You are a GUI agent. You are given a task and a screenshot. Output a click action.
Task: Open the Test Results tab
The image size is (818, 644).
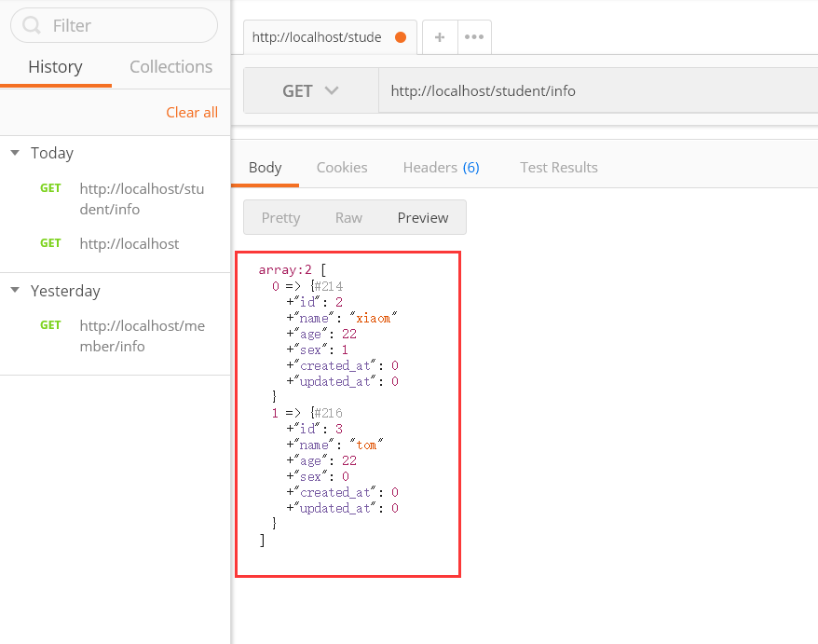[559, 168]
